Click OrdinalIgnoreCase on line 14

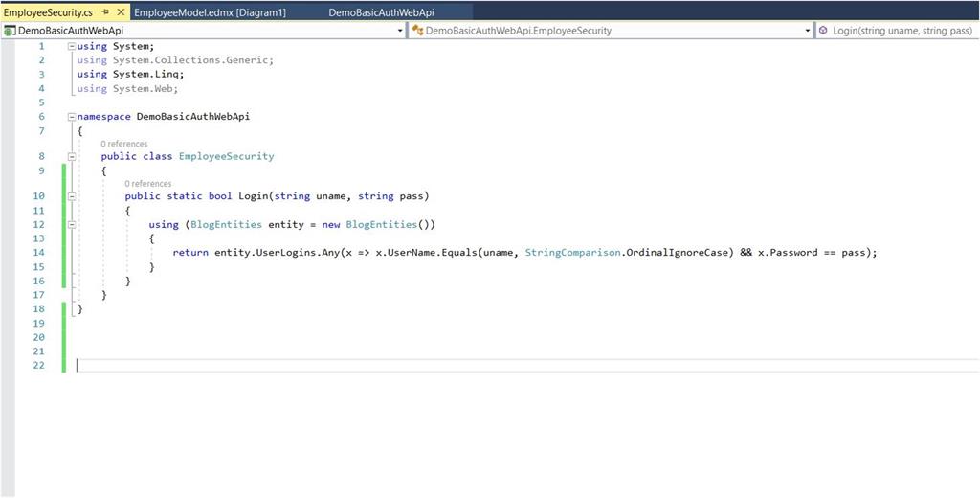(679, 253)
